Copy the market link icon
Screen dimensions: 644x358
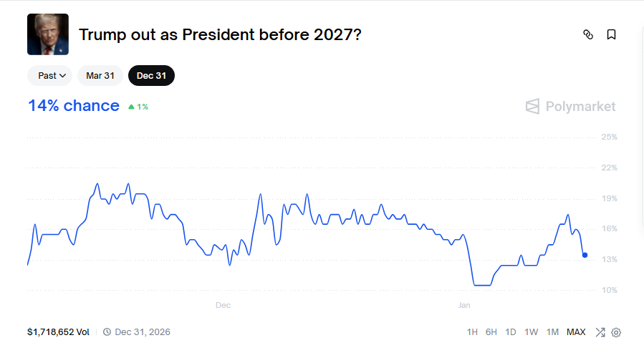click(589, 34)
